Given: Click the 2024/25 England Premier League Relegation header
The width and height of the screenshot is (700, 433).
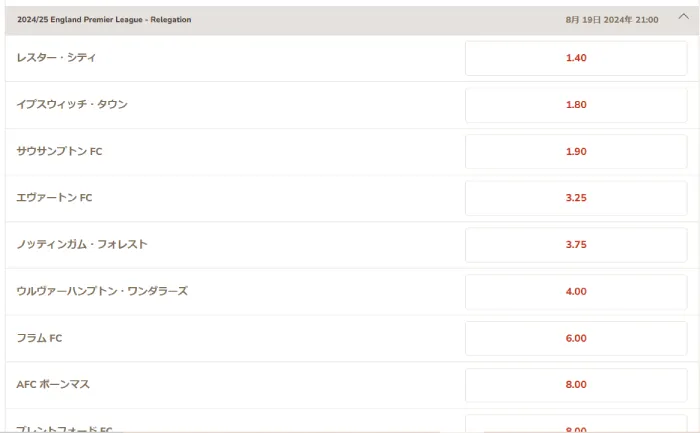Looking at the screenshot, I should click(x=104, y=20).
